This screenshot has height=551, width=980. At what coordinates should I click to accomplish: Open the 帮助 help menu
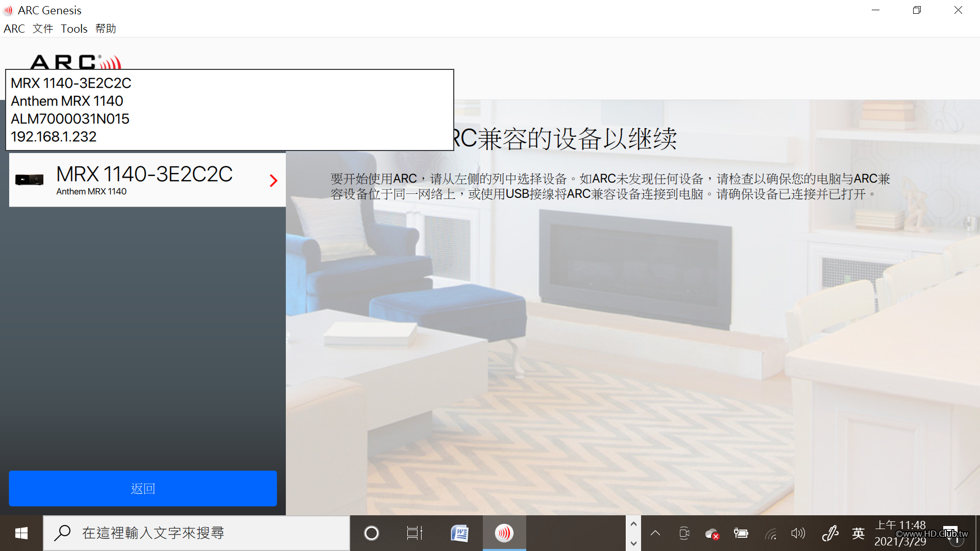tap(106, 29)
